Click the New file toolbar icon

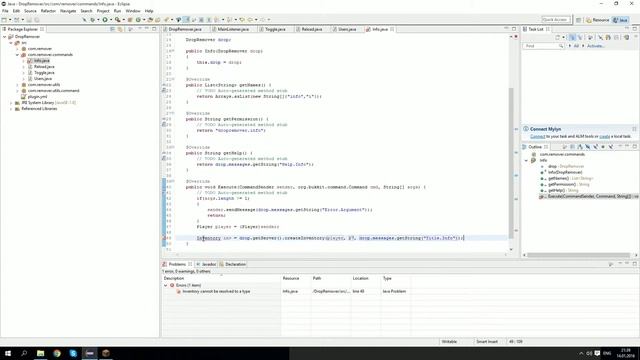point(4,20)
